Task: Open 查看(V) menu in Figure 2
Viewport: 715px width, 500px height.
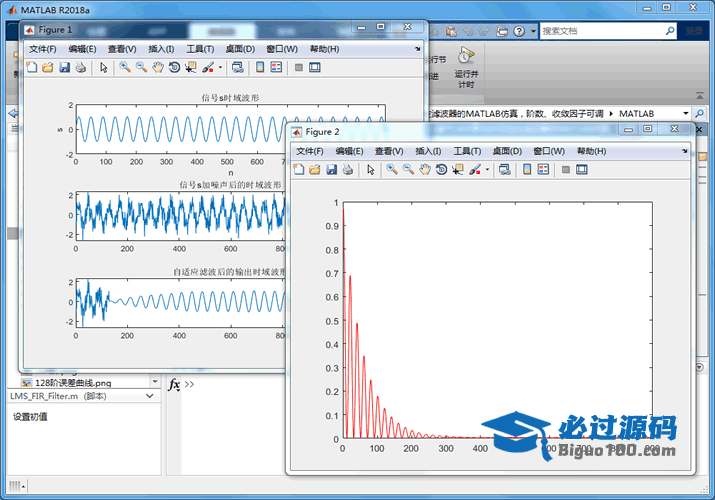Action: tap(389, 151)
